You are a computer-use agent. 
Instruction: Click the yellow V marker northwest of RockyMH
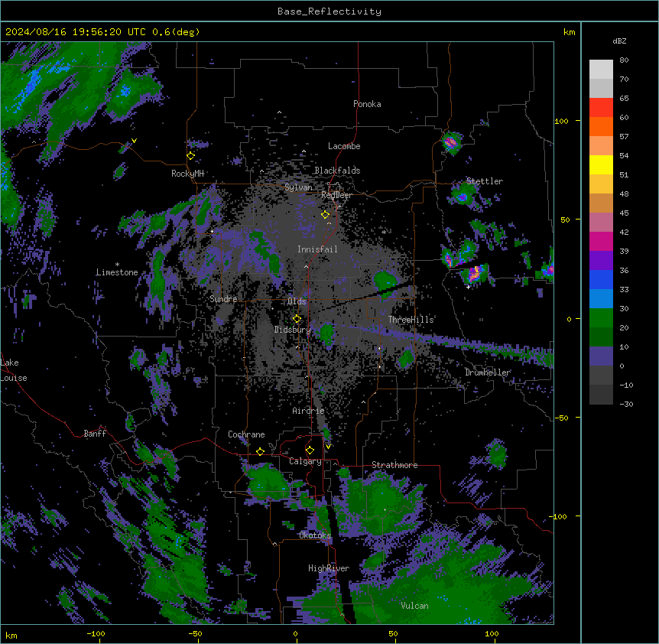pos(134,141)
